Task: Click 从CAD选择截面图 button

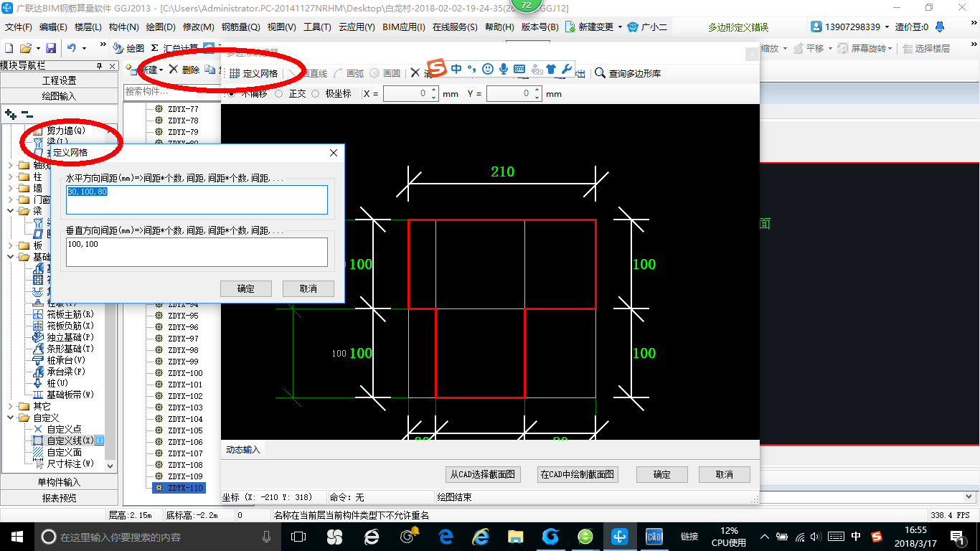Action: point(483,474)
